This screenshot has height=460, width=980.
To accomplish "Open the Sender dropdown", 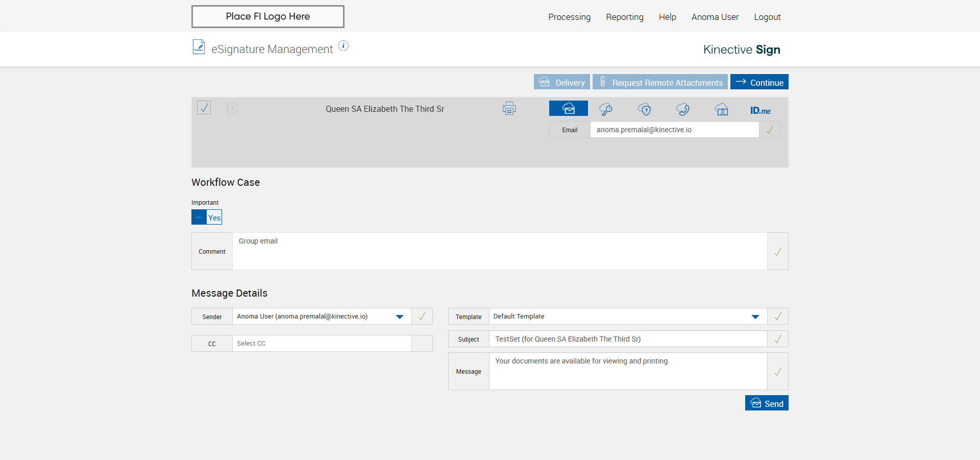I will pyautogui.click(x=400, y=317).
